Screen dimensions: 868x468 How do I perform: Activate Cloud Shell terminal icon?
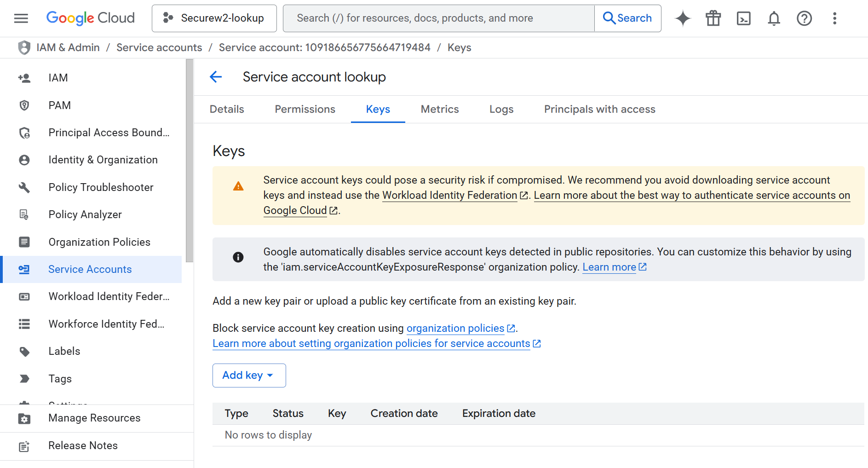pos(743,18)
